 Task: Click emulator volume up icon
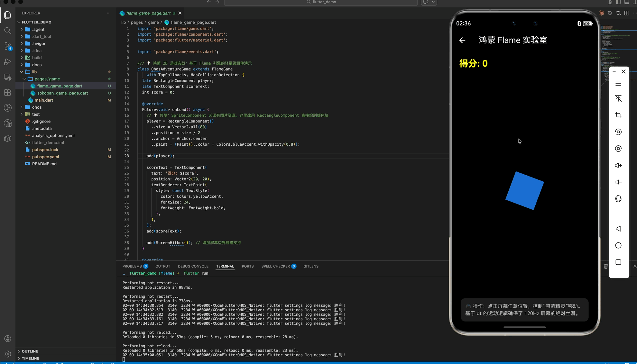tap(618, 165)
